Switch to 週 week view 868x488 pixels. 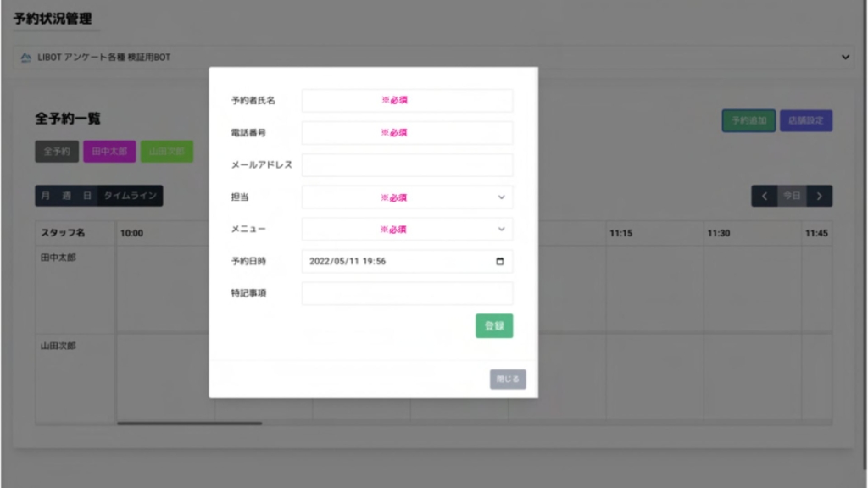click(66, 196)
